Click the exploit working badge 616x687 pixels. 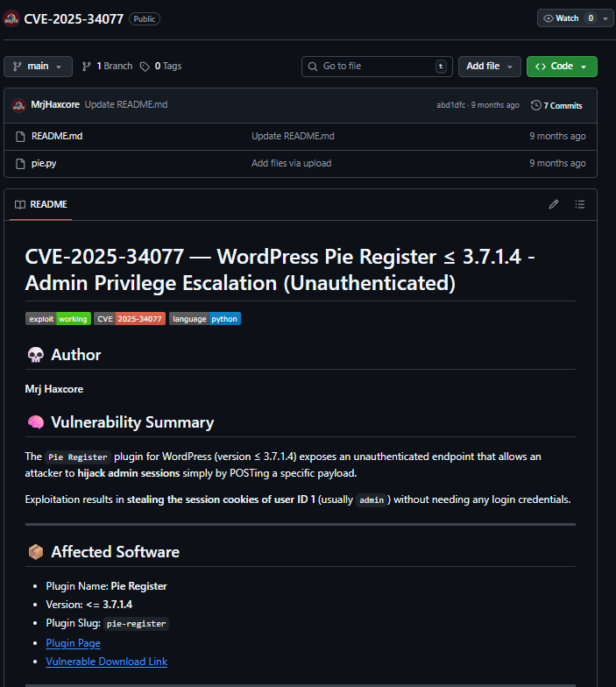(58, 319)
